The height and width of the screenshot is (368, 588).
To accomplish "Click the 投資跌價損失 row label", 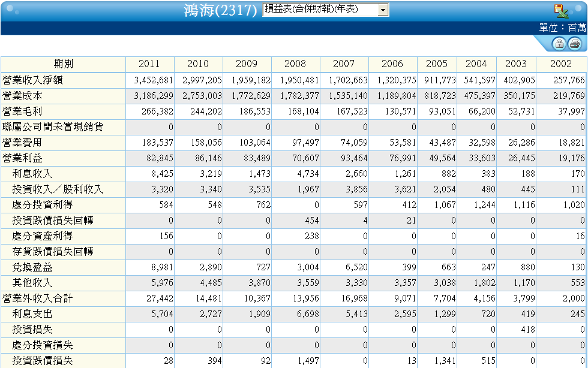I will (43, 361).
